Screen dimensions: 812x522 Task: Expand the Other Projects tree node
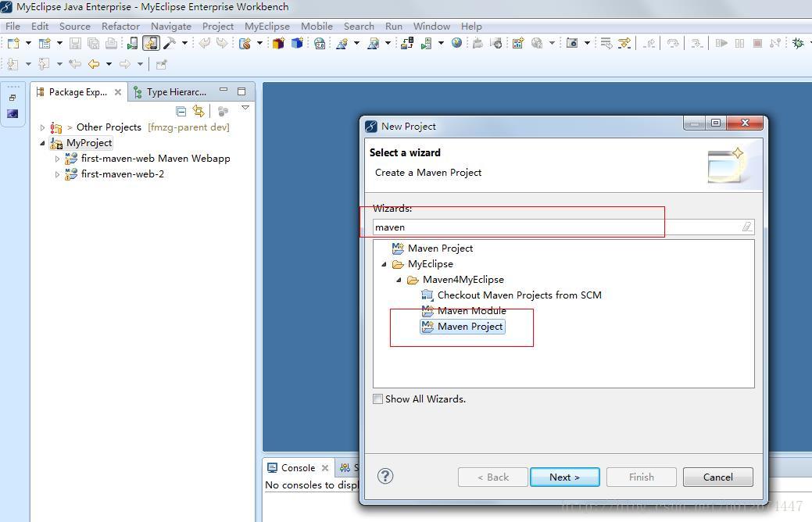[x=42, y=127]
